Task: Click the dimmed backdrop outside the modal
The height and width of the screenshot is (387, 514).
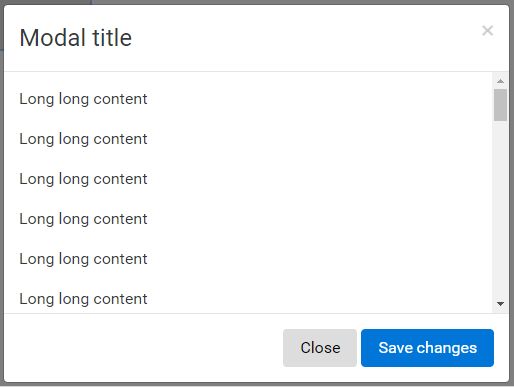Action: pos(2,200)
